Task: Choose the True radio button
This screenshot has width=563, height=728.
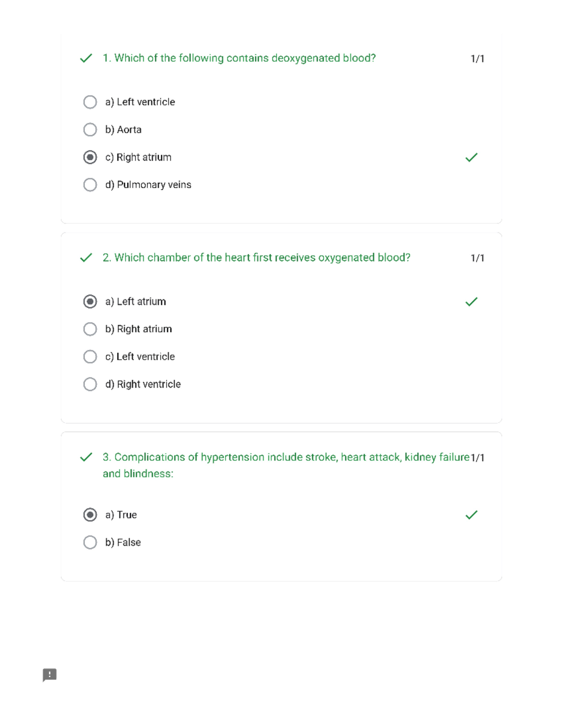Action: point(90,515)
